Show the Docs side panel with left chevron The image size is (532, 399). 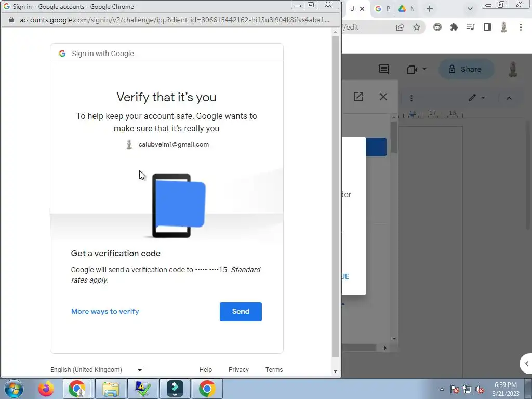(526, 364)
